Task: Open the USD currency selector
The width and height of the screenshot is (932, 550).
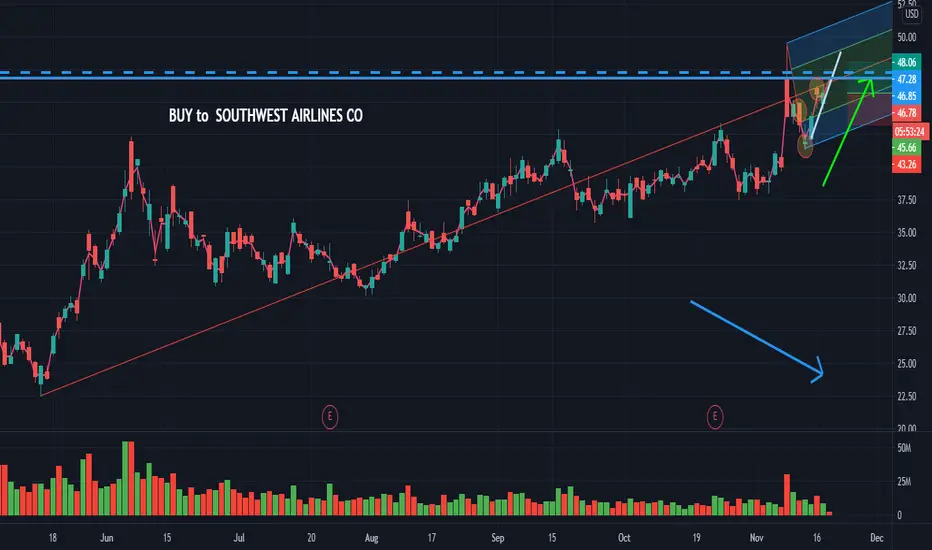Action: (x=911, y=13)
